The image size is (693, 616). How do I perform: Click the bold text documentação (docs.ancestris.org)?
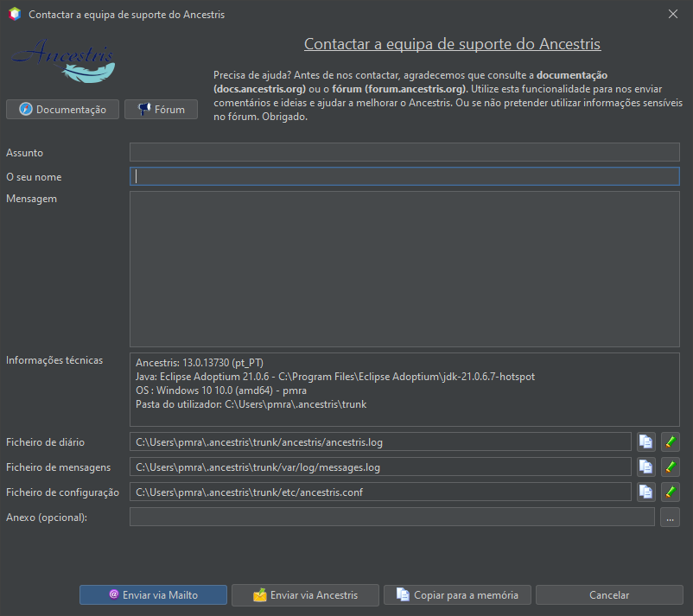pyautogui.click(x=410, y=82)
